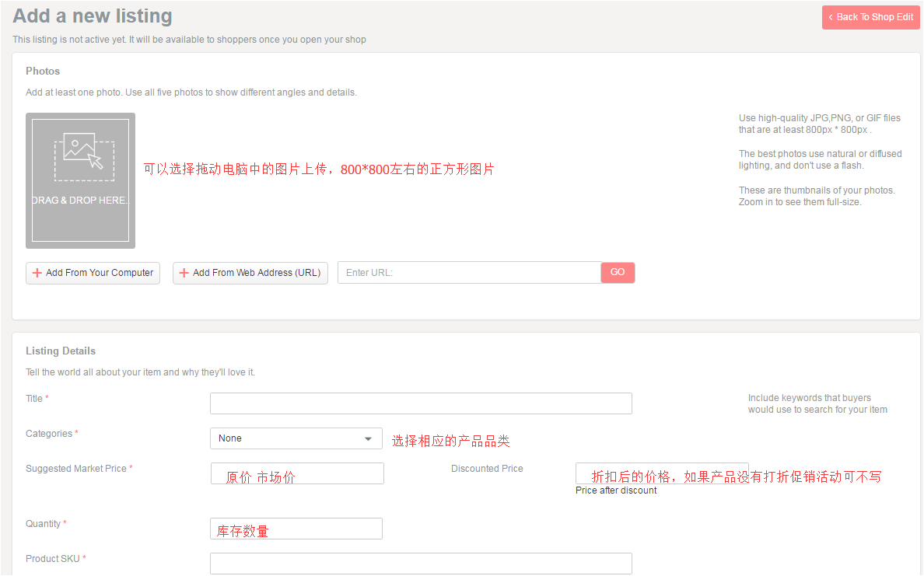
Task: Click the Discounted Price input box
Action: click(x=661, y=473)
